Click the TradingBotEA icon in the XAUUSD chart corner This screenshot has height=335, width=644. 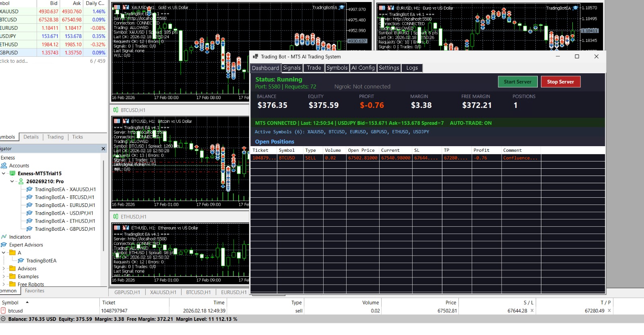(x=342, y=8)
